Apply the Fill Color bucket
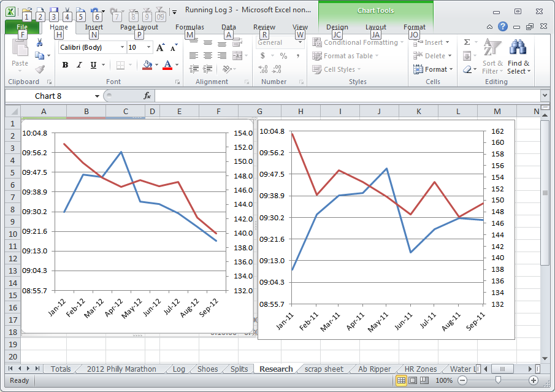This screenshot has height=392, width=555. [147, 65]
